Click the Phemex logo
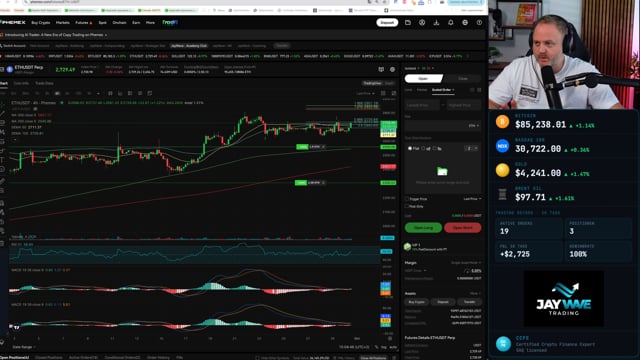The height and width of the screenshot is (360, 640). (13, 22)
